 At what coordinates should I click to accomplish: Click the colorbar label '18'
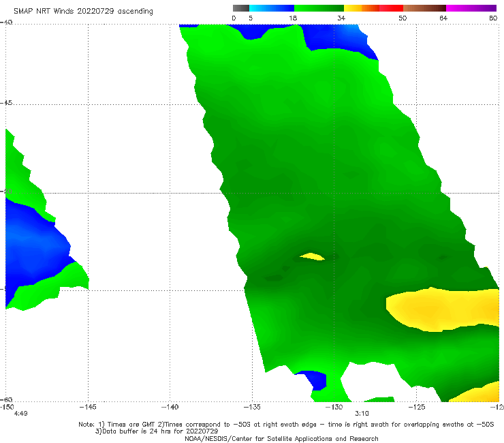pos(293,18)
